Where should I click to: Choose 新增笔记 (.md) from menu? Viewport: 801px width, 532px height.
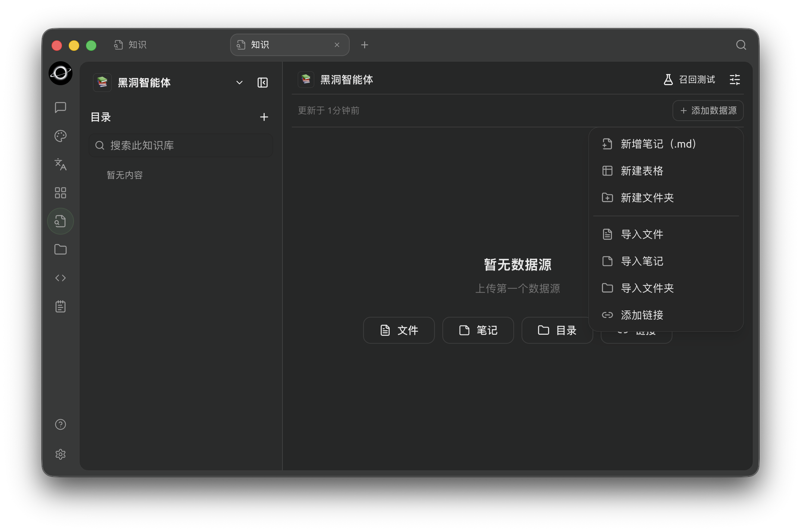[x=666, y=144]
